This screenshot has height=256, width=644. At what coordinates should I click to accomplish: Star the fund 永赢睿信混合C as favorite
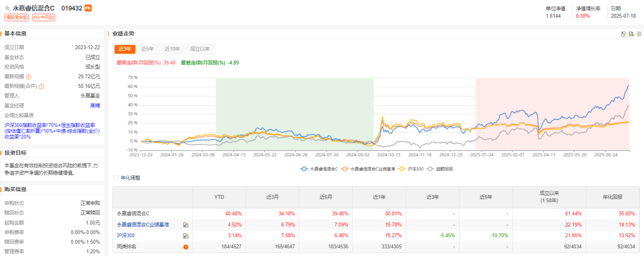pos(7,8)
